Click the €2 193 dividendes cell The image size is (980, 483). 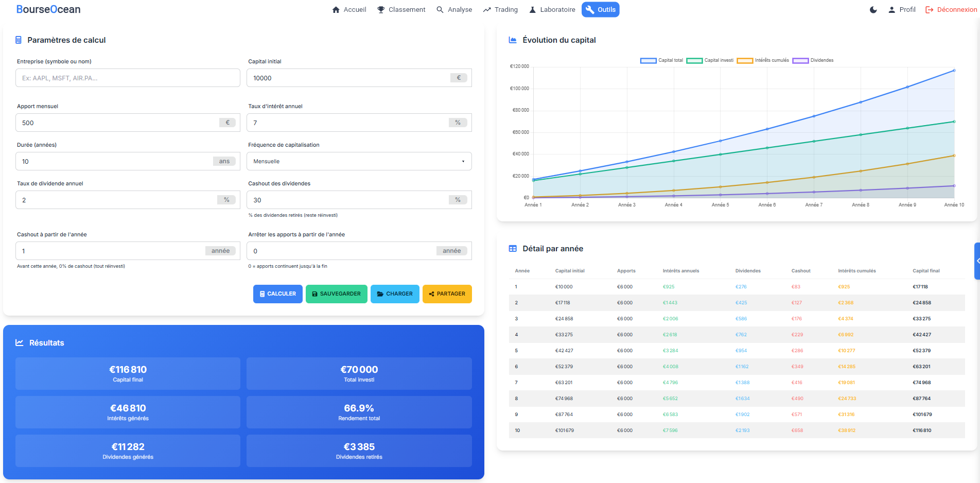pyautogui.click(x=743, y=430)
